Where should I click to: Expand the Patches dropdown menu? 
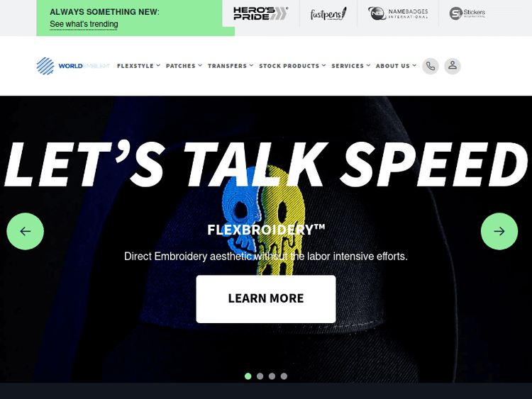[184, 66]
